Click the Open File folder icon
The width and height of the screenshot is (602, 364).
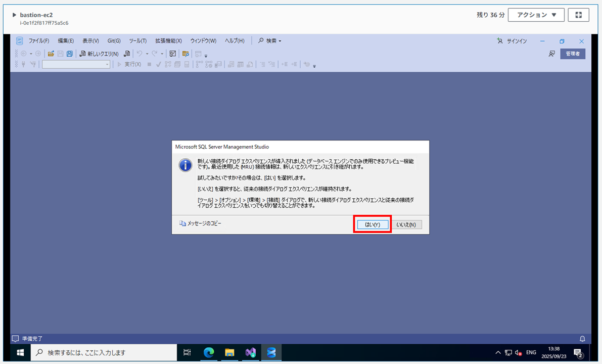tap(51, 54)
